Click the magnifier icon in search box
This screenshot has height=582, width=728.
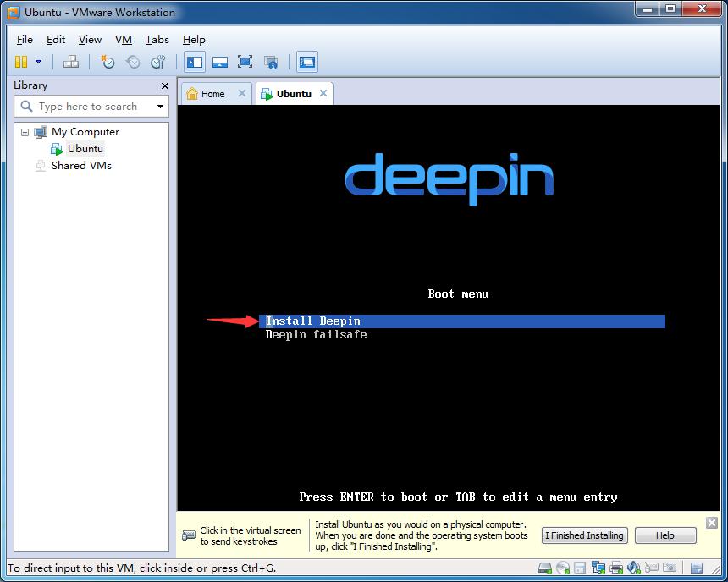tap(26, 107)
